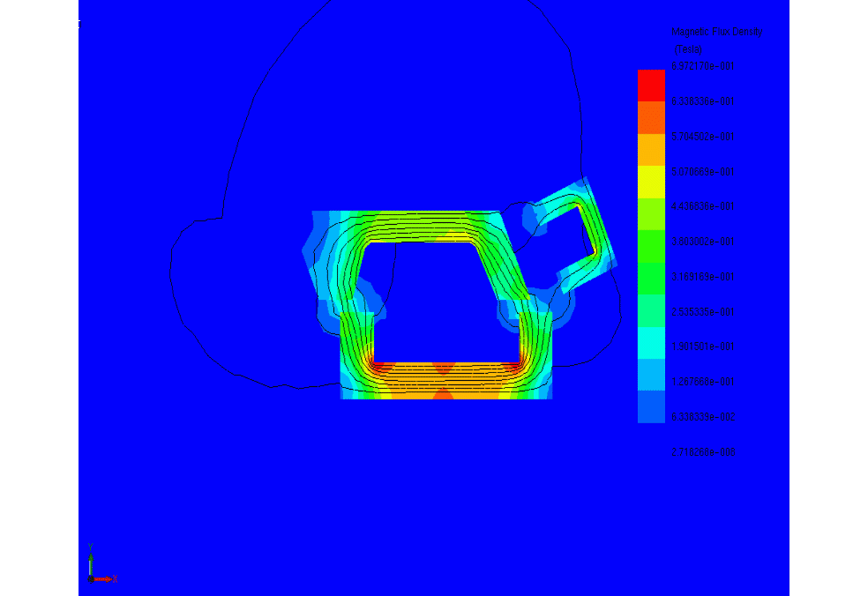Click the red X axis arrow
Screen dimensions: 868x596
tap(106, 579)
